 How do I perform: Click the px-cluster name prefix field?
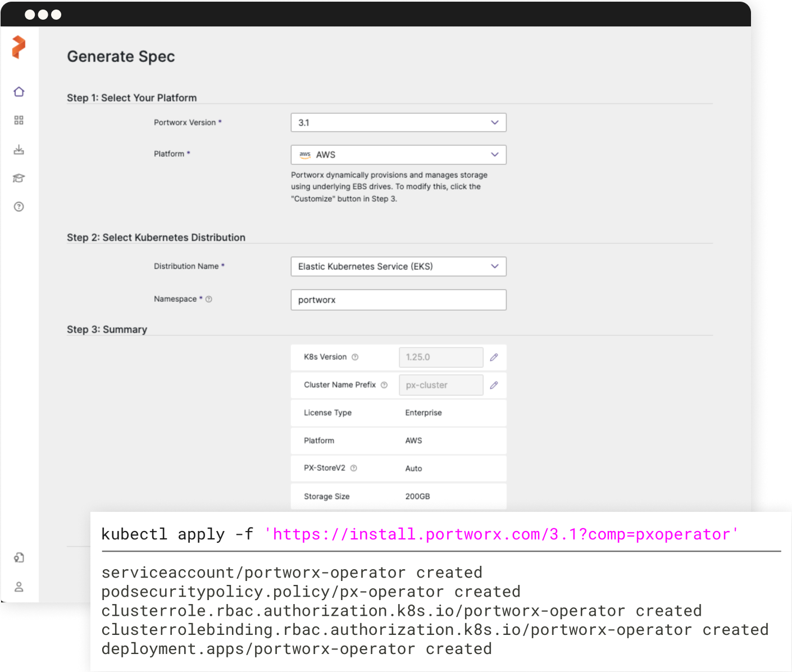tap(441, 385)
